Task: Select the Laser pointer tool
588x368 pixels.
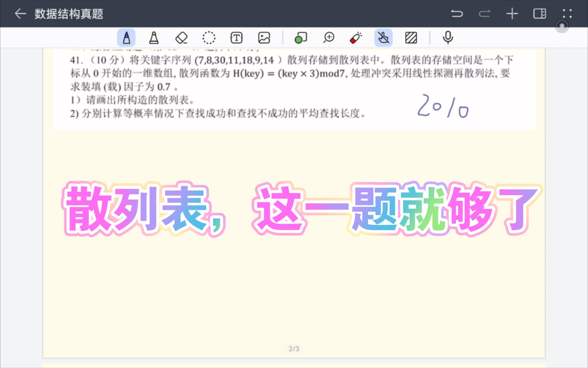Action: point(356,37)
